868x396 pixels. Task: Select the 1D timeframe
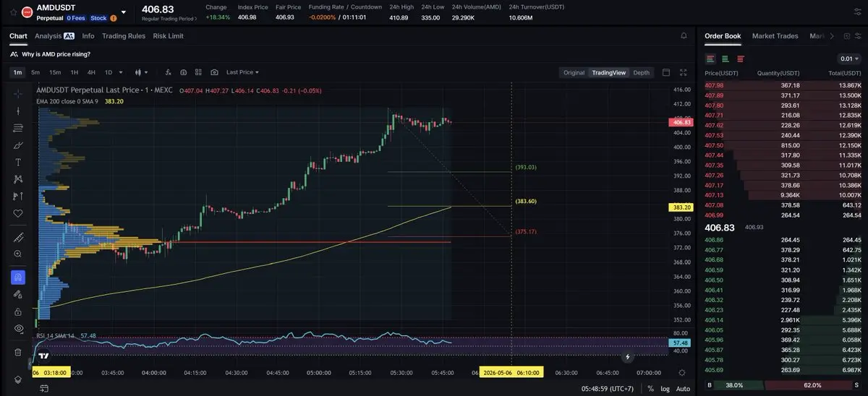(x=109, y=72)
